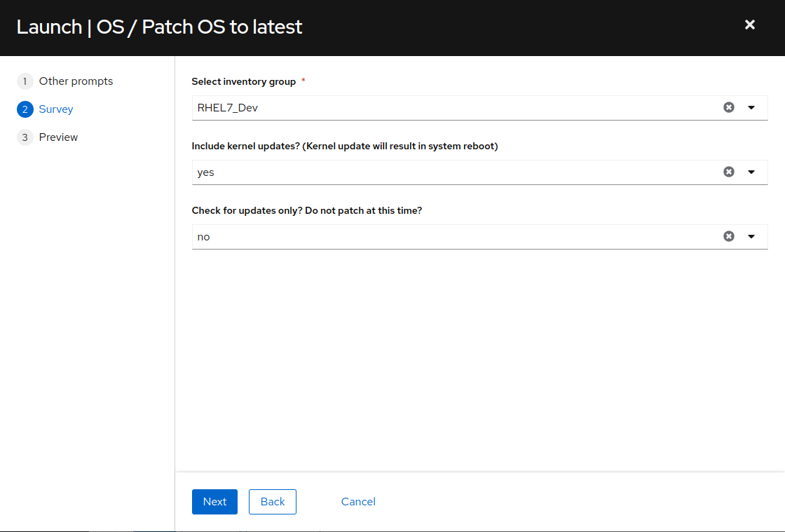Open the inventory group dropdown arrow
The width and height of the screenshot is (785, 532).
click(x=751, y=108)
